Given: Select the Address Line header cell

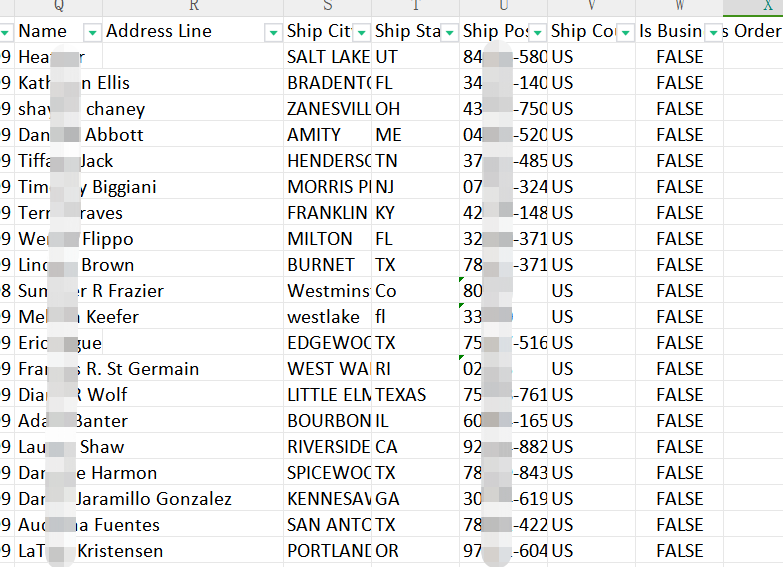Looking at the screenshot, I should (x=180, y=32).
